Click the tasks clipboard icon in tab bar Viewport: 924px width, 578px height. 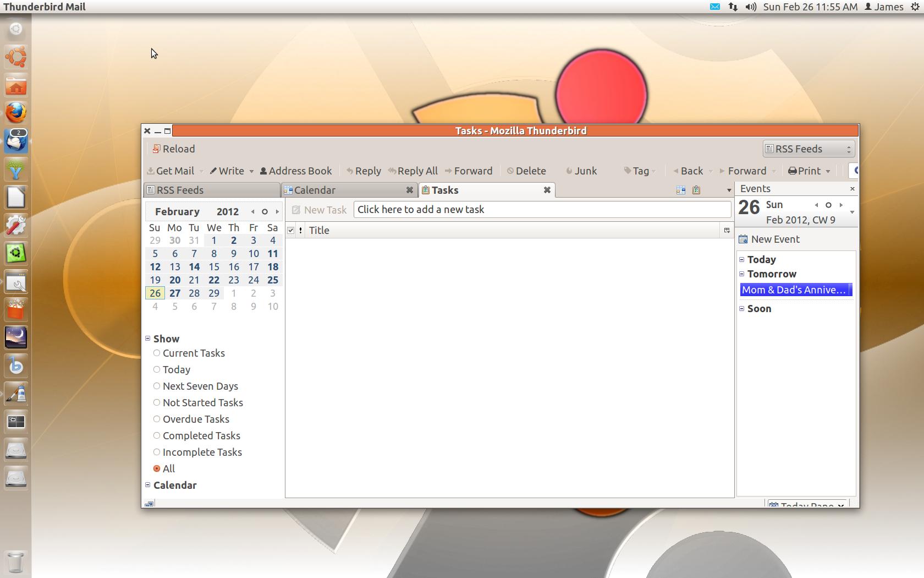(x=696, y=190)
